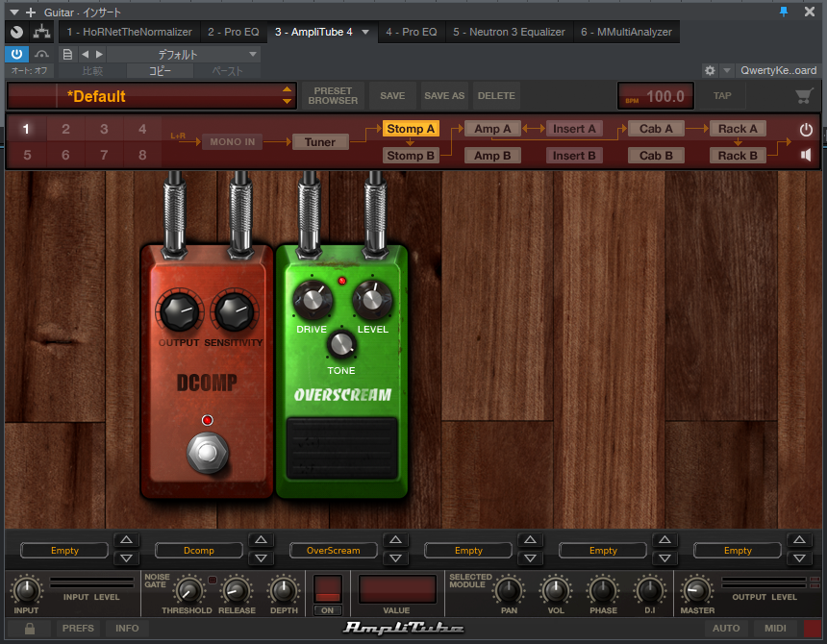Image resolution: width=827 pixels, height=644 pixels.
Task: Click the DCOMP SENSITIVITY knob
Action: [235, 311]
